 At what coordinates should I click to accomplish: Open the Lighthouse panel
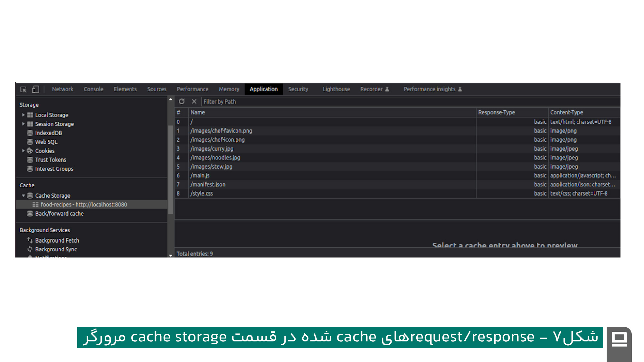(336, 89)
